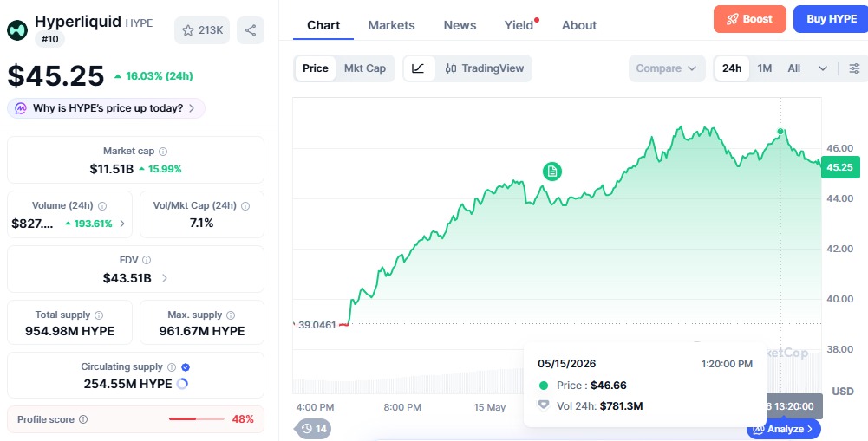Click the Buy HYPE button
Viewport: 868px width, 441px height.
click(831, 19)
